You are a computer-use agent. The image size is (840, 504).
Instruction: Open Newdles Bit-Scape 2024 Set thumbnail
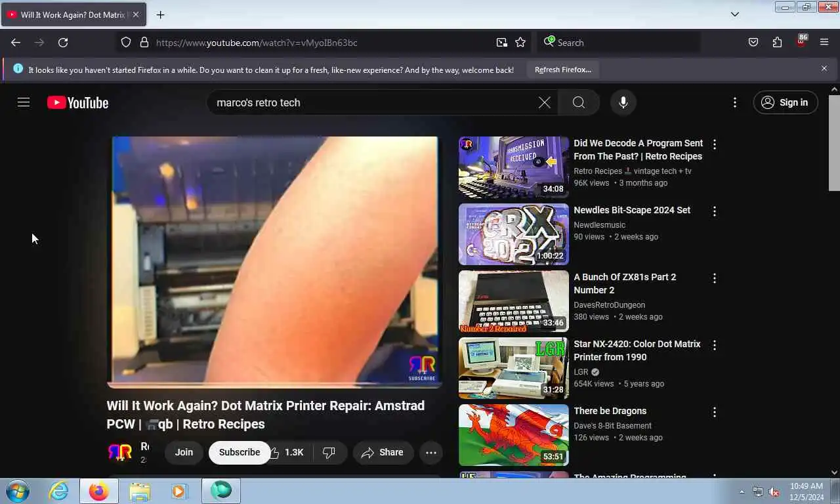[514, 234]
